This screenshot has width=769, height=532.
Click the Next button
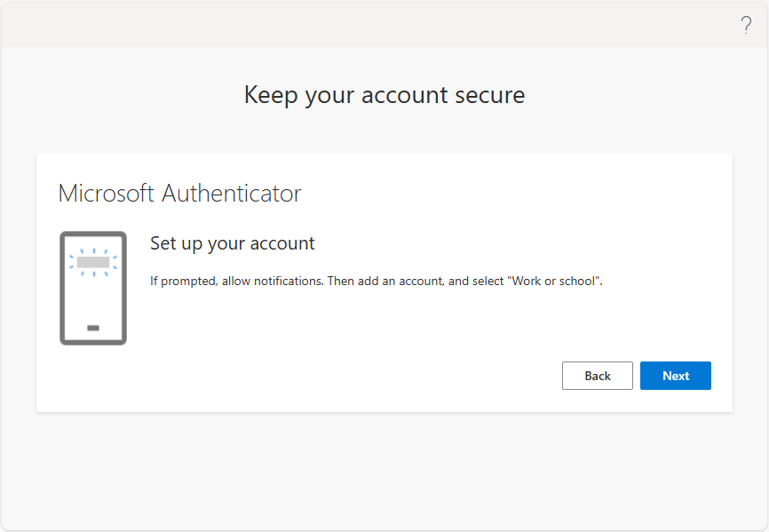(x=676, y=376)
